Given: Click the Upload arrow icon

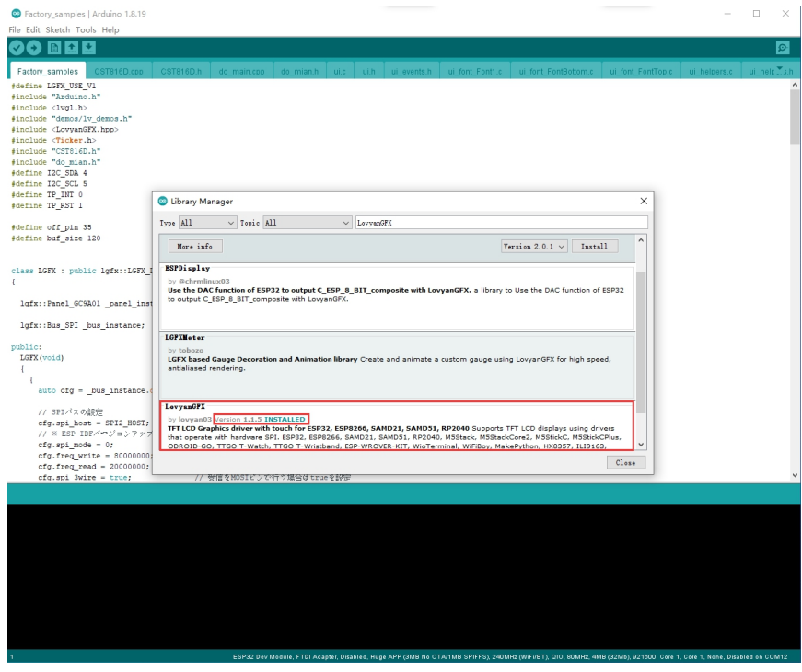Looking at the screenshot, I should point(34,47).
